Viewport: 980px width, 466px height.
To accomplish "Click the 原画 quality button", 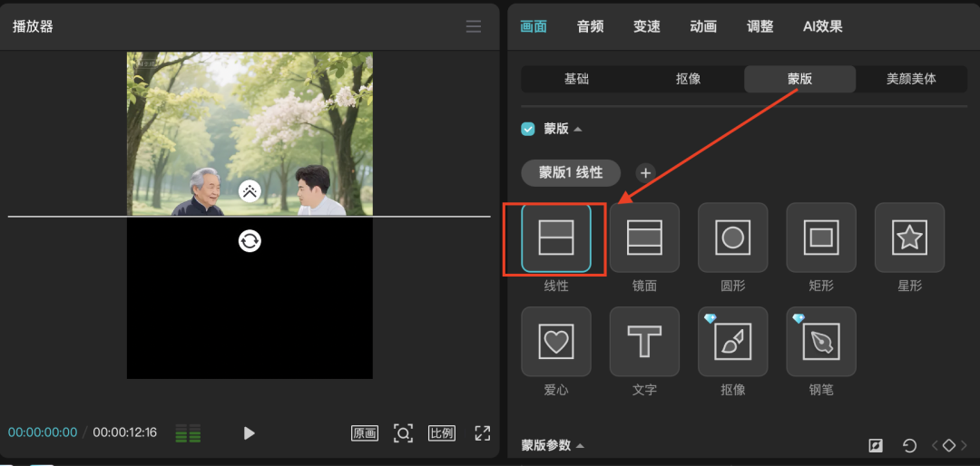I will [x=365, y=432].
